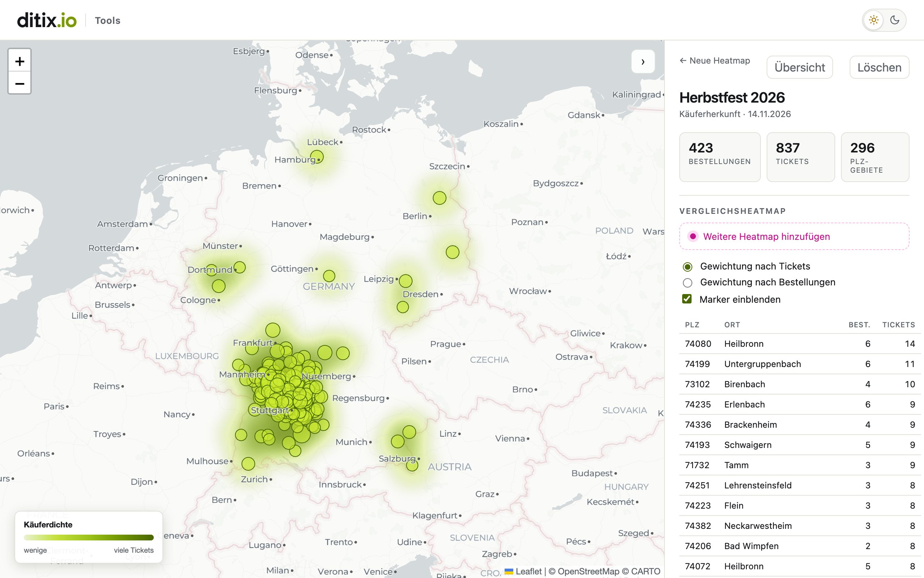Click the 423 Bestellungen stat card
Image resolution: width=924 pixels, height=578 pixels.
(x=720, y=157)
